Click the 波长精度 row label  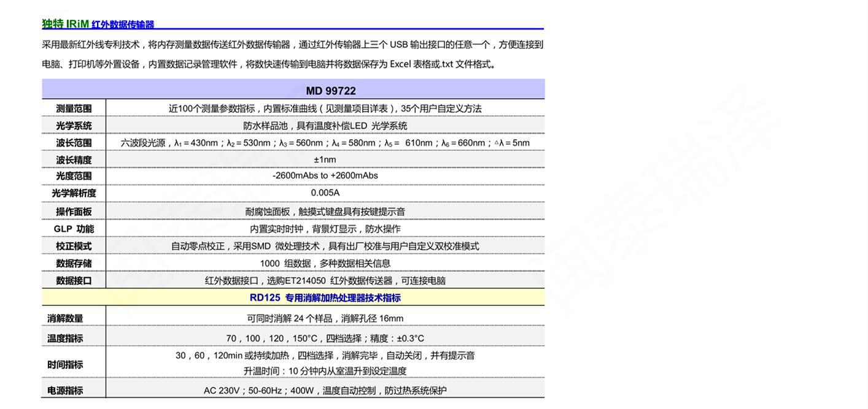(x=73, y=159)
